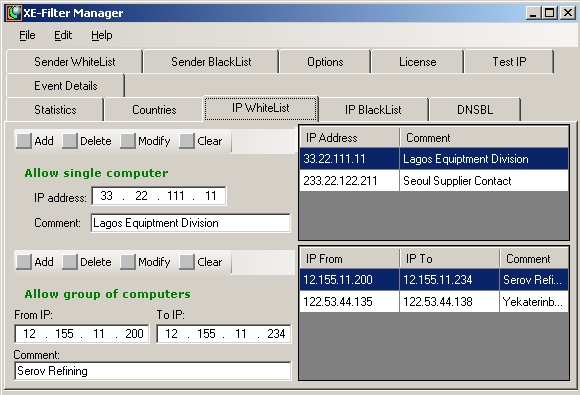Click the 12.155.11.234 cell
The width and height of the screenshot is (580, 395).
[449, 280]
